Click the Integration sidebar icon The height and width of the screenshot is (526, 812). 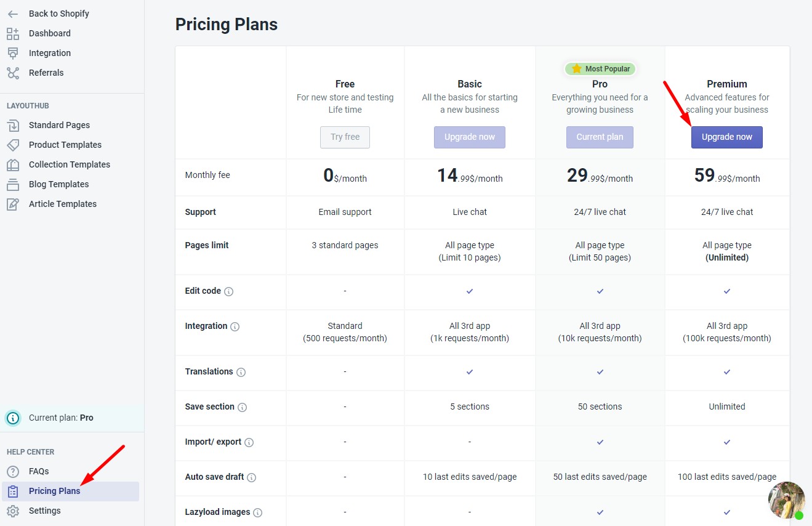click(x=13, y=53)
